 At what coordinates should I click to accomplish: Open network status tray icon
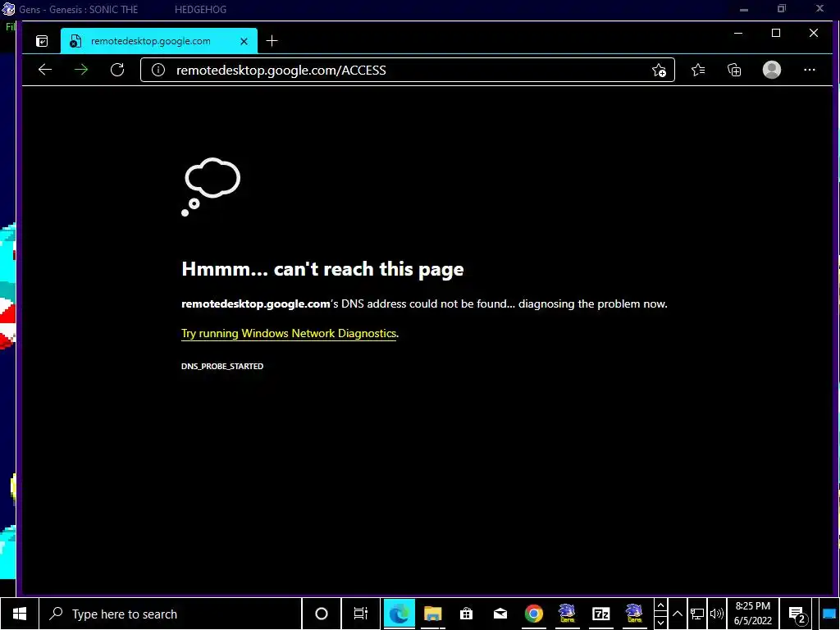click(697, 614)
